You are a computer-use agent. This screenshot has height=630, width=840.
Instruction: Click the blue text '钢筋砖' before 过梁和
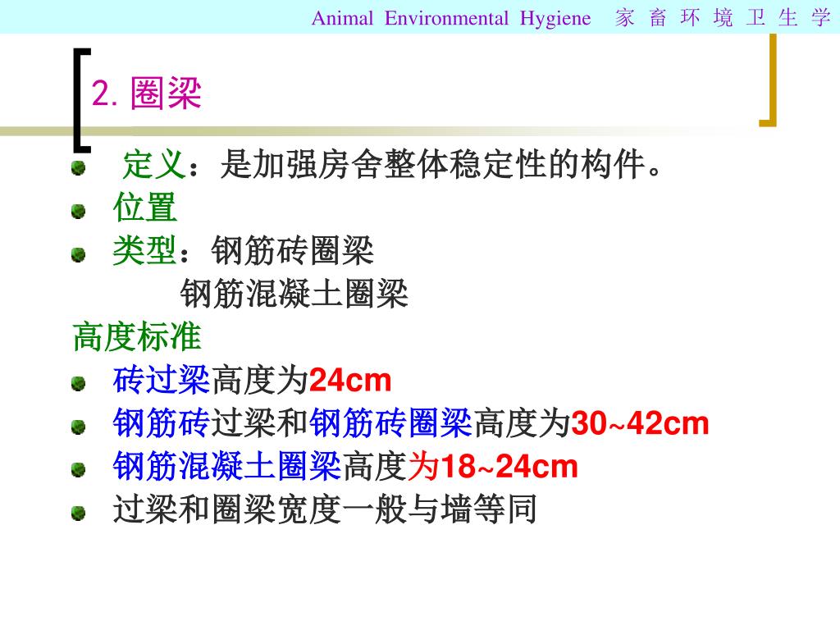(x=162, y=423)
